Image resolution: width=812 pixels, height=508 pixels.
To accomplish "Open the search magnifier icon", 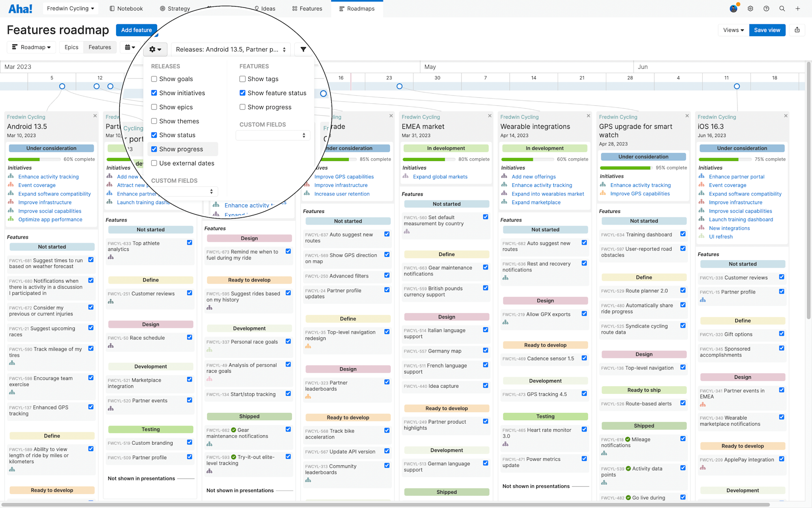I will [x=782, y=9].
